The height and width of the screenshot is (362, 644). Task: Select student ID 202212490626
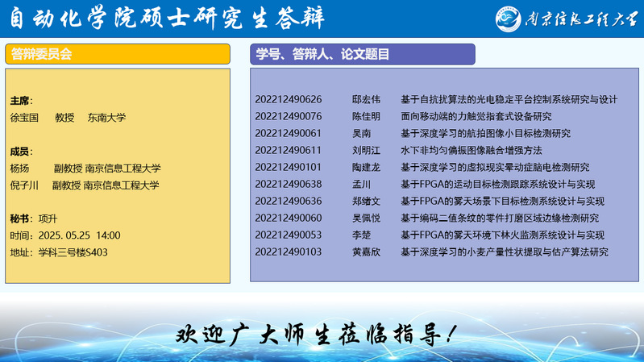(x=288, y=100)
